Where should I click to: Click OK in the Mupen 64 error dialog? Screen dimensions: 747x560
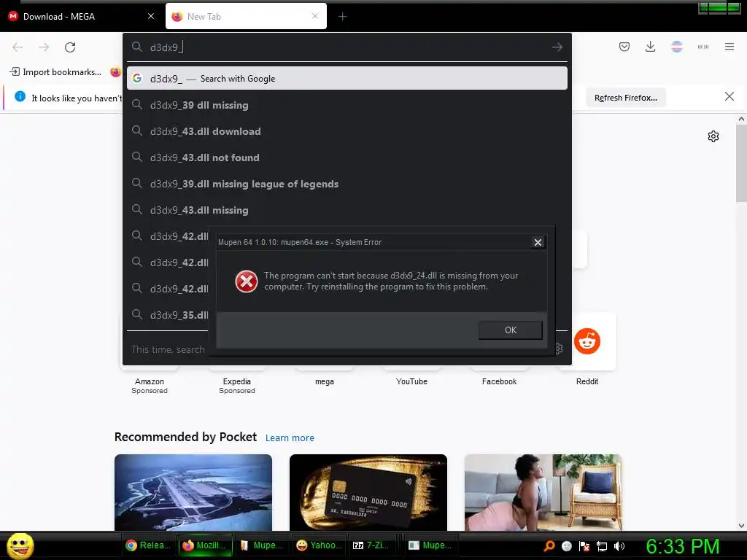pos(510,330)
